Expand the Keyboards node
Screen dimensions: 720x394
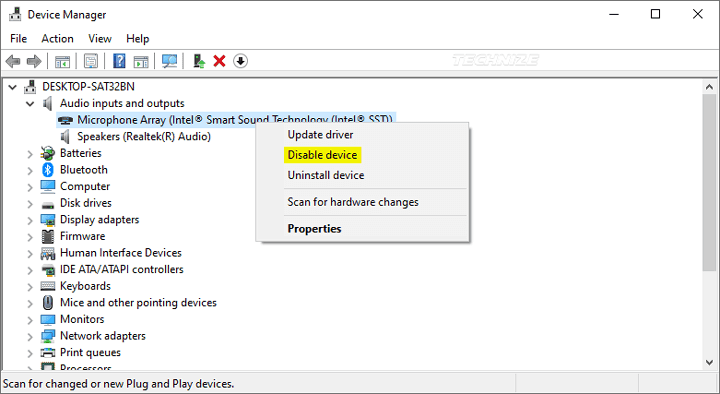(x=30, y=287)
